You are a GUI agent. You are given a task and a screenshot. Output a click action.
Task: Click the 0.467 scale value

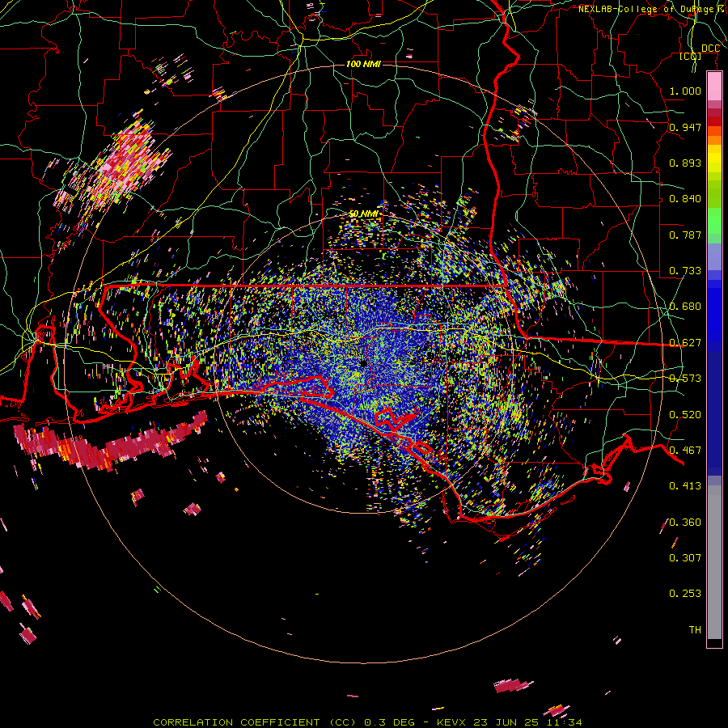pyautogui.click(x=685, y=451)
